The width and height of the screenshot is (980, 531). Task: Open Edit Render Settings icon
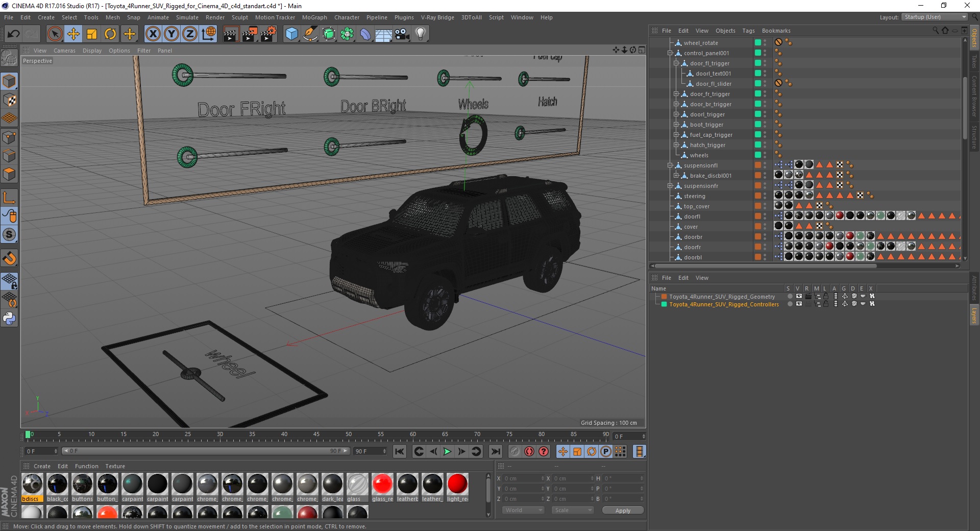(268, 34)
